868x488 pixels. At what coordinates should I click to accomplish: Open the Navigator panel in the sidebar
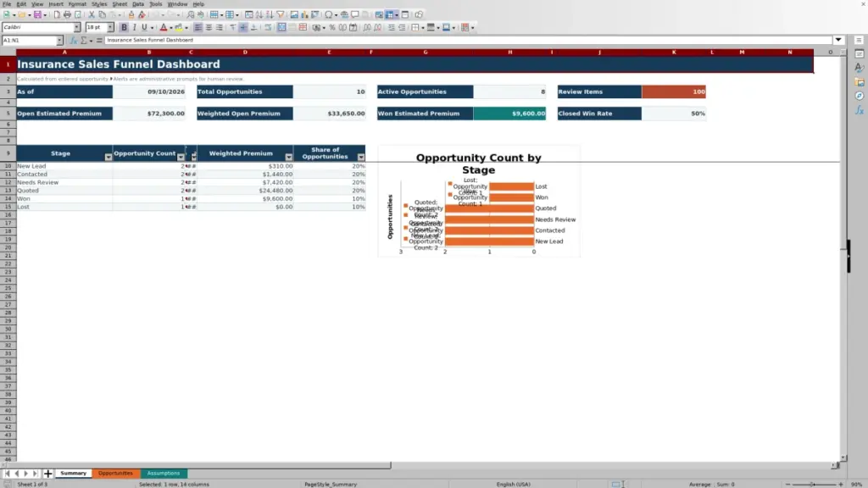[860, 96]
